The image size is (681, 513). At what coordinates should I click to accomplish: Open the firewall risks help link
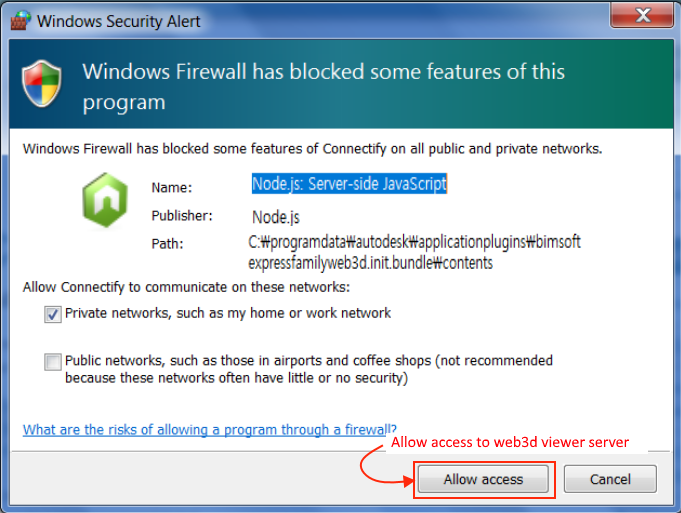click(210, 430)
